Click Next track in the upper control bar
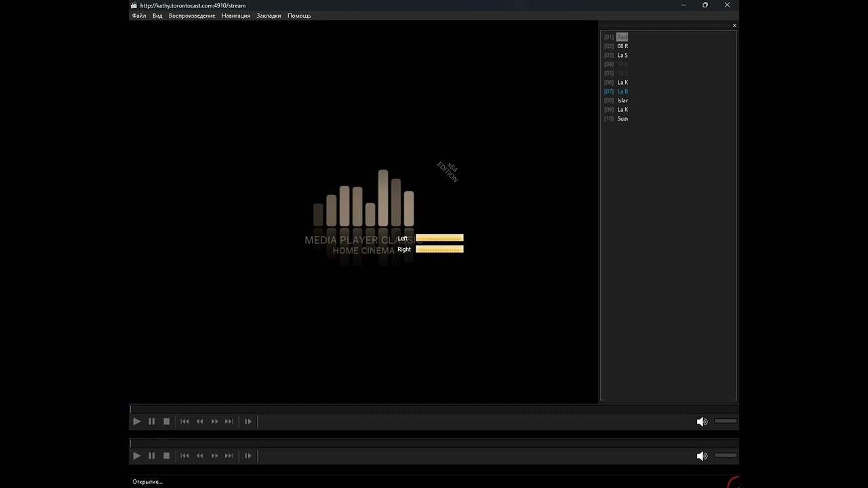Image resolution: width=868 pixels, height=488 pixels. [229, 422]
